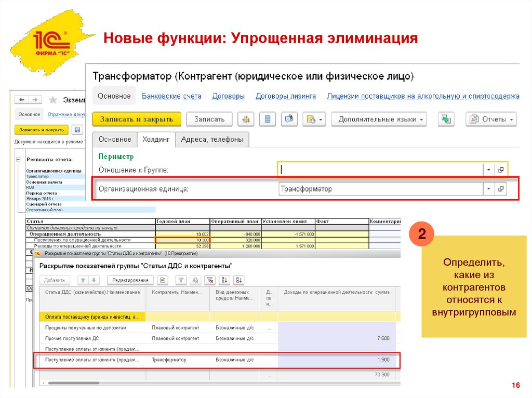This screenshot has width=532, height=398.
Task: Click the Доходы по операционной деятельности column header
Action: 337,299
